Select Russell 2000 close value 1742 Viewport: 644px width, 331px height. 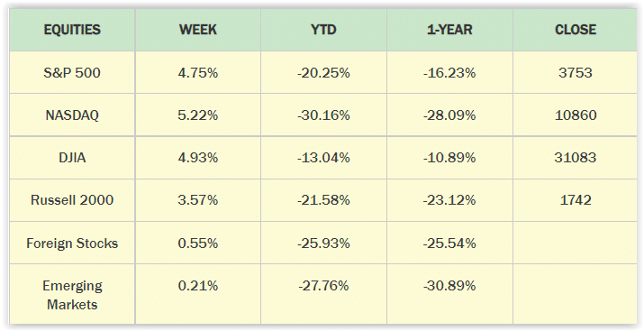click(x=576, y=200)
